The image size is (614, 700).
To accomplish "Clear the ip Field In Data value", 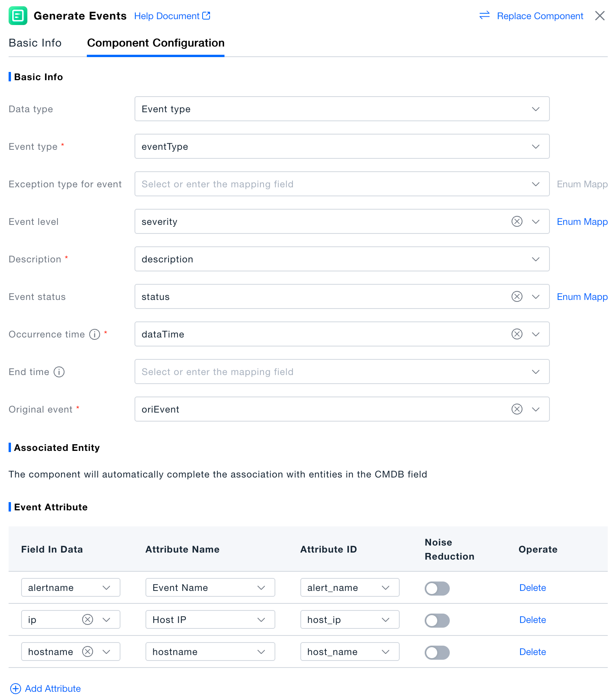I will (88, 620).
